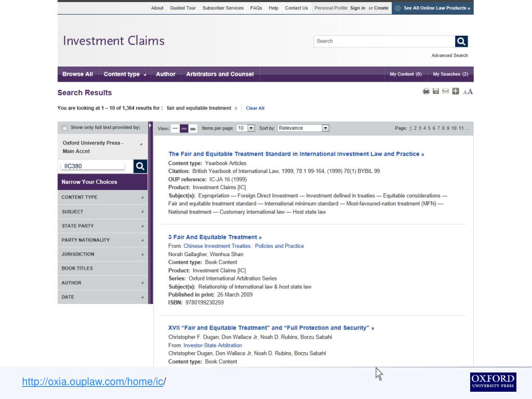Open the BOOK TITLES filter

click(x=102, y=269)
